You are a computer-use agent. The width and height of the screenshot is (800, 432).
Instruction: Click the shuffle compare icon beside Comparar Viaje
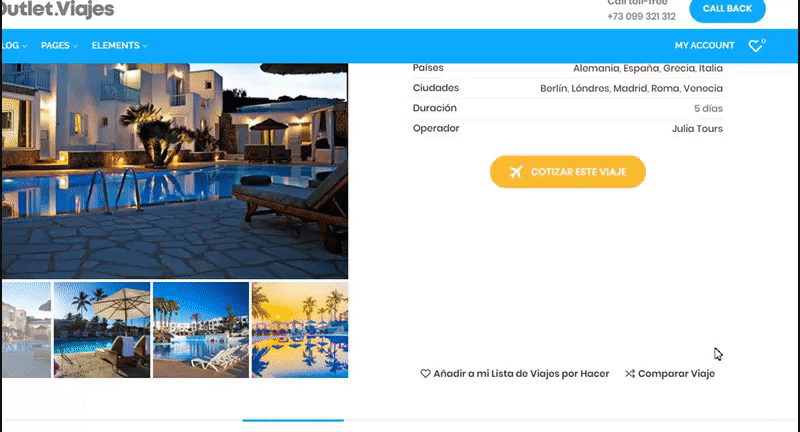[630, 374]
